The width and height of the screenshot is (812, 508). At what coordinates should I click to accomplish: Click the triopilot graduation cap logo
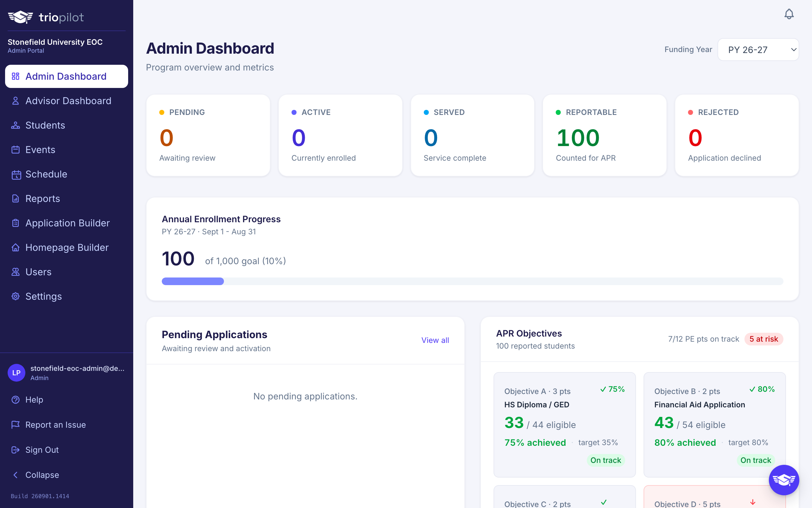21,17
